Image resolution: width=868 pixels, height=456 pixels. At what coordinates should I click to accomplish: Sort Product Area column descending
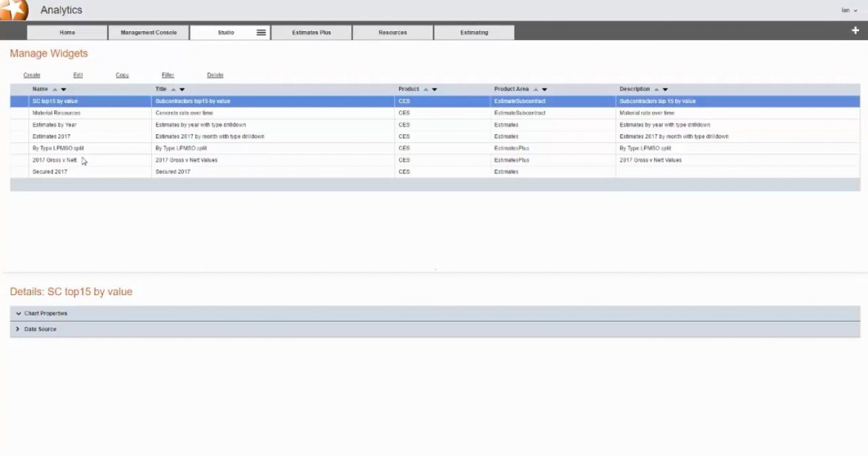tap(545, 89)
